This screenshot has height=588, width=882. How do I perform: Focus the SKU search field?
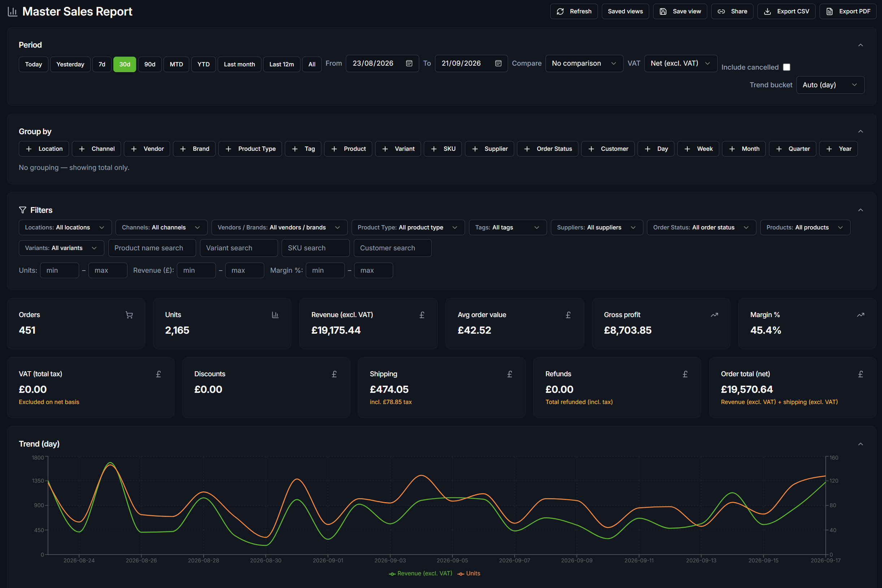[x=315, y=248]
